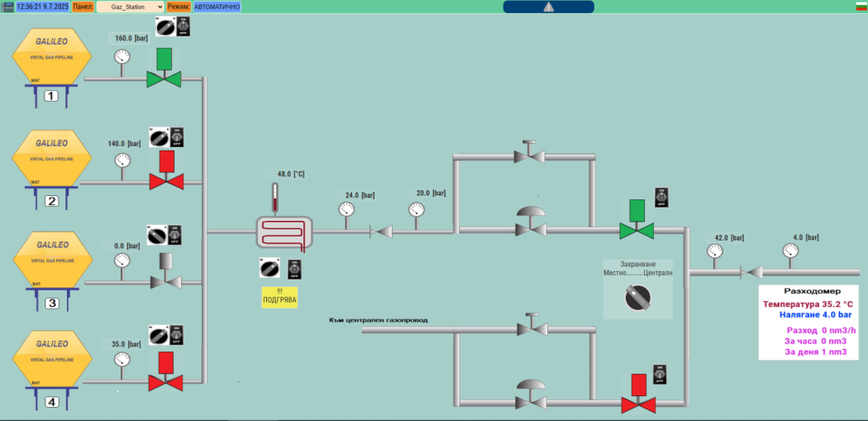Click the red outlet valve on lower line
Image resolution: width=868 pixels, height=421 pixels.
pos(638,394)
